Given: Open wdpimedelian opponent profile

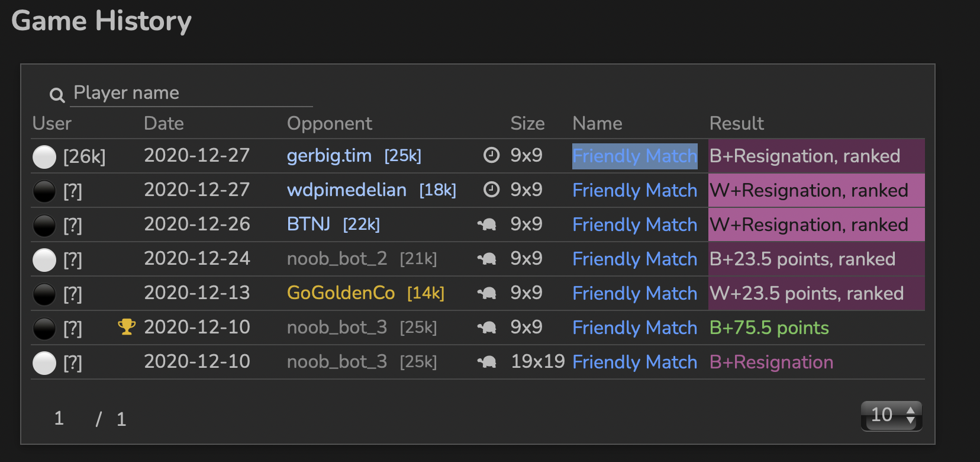Looking at the screenshot, I should tap(347, 190).
